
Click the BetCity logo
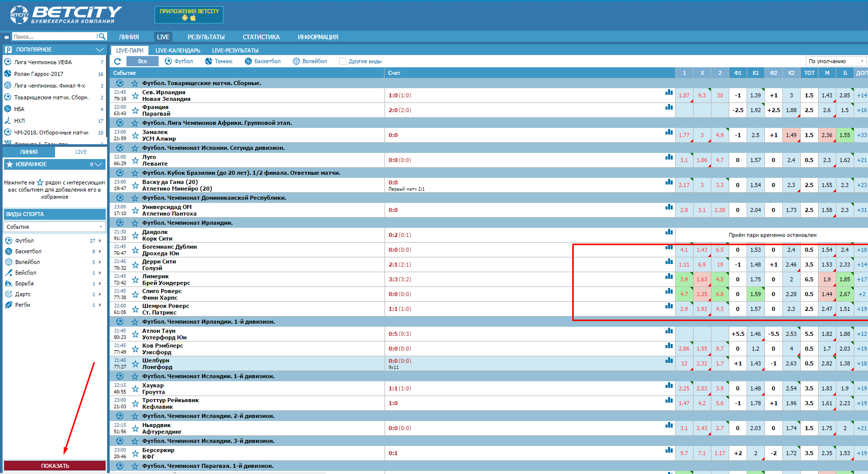pos(66,15)
